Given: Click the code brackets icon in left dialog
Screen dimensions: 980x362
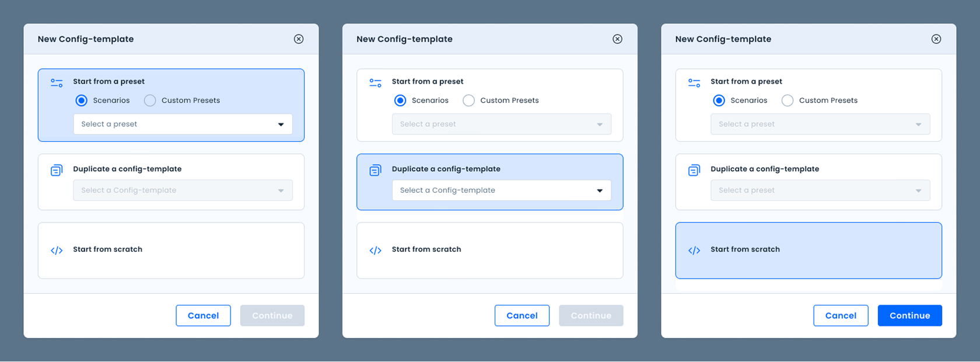Looking at the screenshot, I should (57, 250).
